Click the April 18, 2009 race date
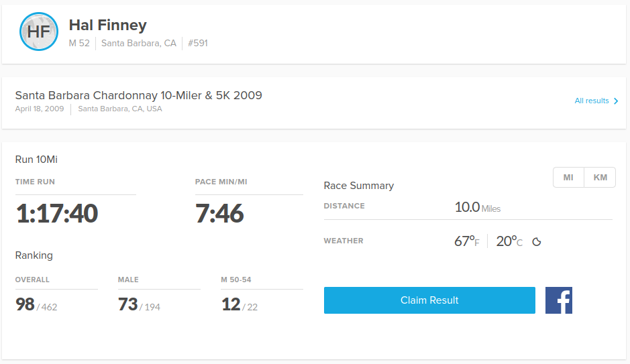The width and height of the screenshot is (630, 364). click(x=40, y=109)
